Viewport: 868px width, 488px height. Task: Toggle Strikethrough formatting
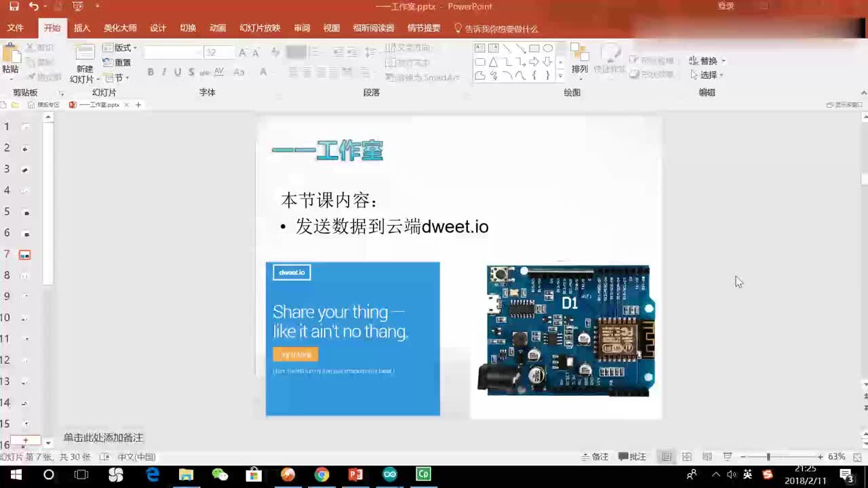(x=204, y=72)
